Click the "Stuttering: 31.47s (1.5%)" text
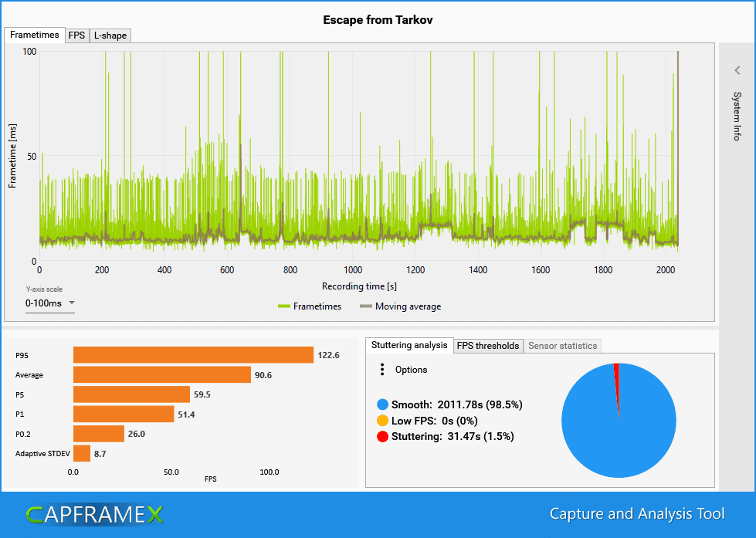This screenshot has height=538, width=756. point(453,437)
